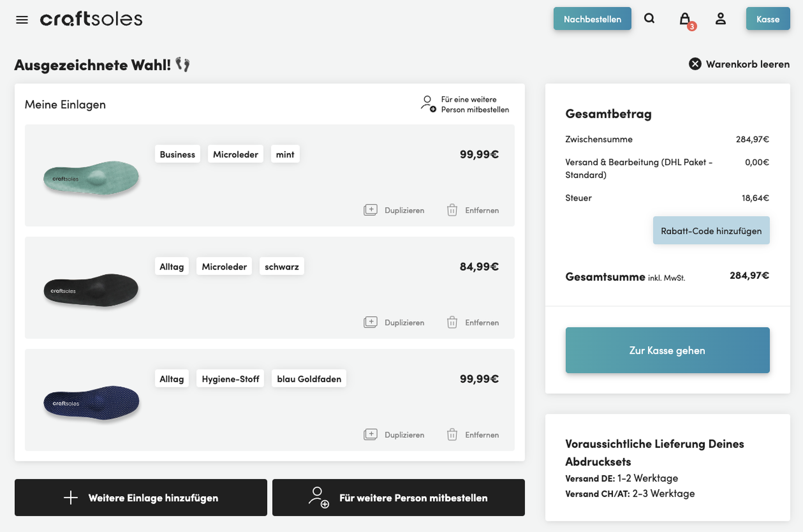Add a discount via Rabatt-Code hinzufügen
The width and height of the screenshot is (803, 532).
711,231
